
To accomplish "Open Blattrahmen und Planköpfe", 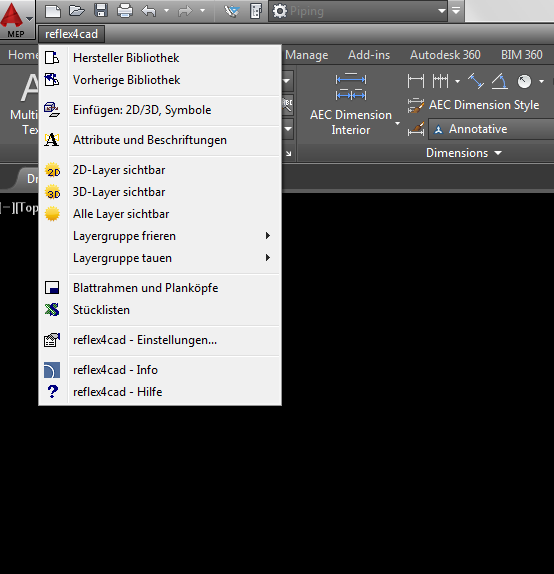I will click(160, 288).
